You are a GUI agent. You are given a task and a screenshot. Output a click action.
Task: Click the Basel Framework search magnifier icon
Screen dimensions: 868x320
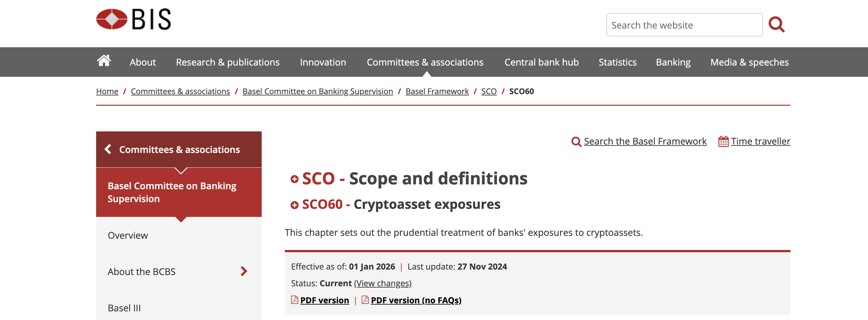576,142
